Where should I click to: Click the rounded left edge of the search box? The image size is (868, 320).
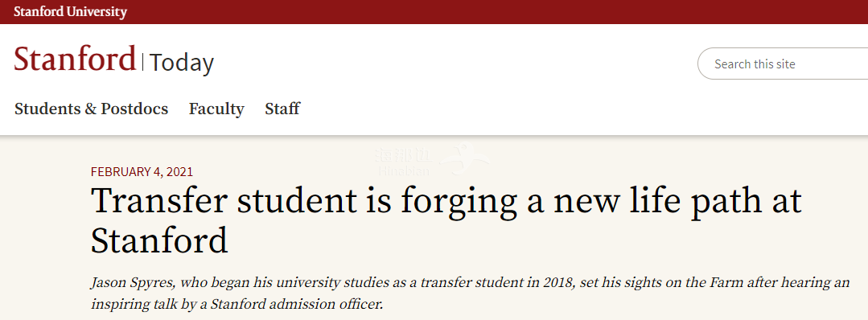704,64
